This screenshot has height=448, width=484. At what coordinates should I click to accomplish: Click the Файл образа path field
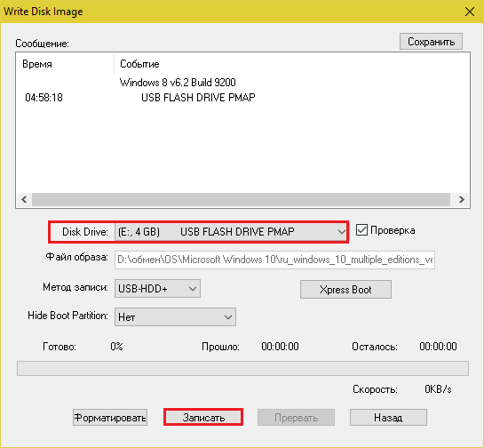pos(274,260)
